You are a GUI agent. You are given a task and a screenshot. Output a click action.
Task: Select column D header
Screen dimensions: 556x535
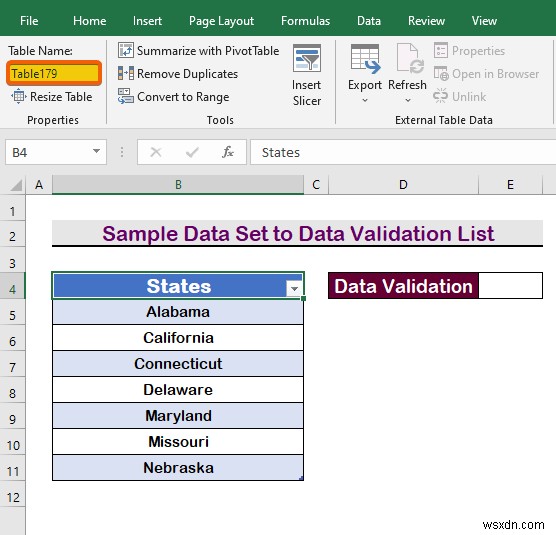403,185
